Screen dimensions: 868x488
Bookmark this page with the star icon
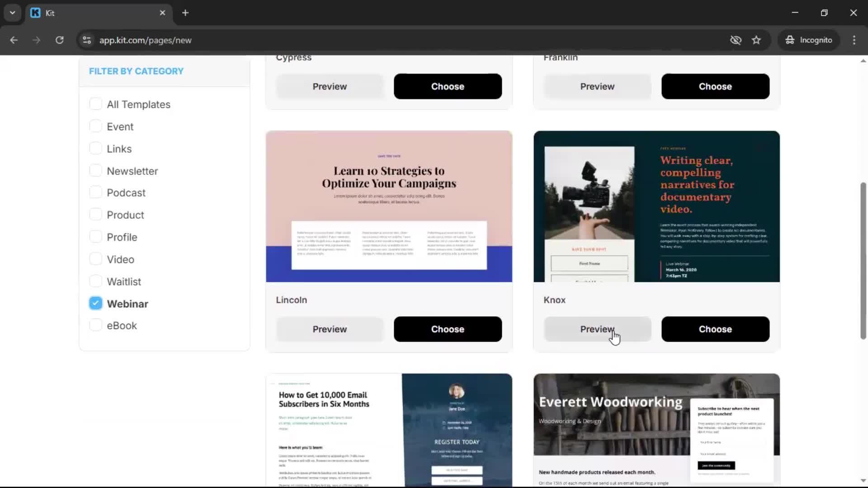click(x=756, y=40)
